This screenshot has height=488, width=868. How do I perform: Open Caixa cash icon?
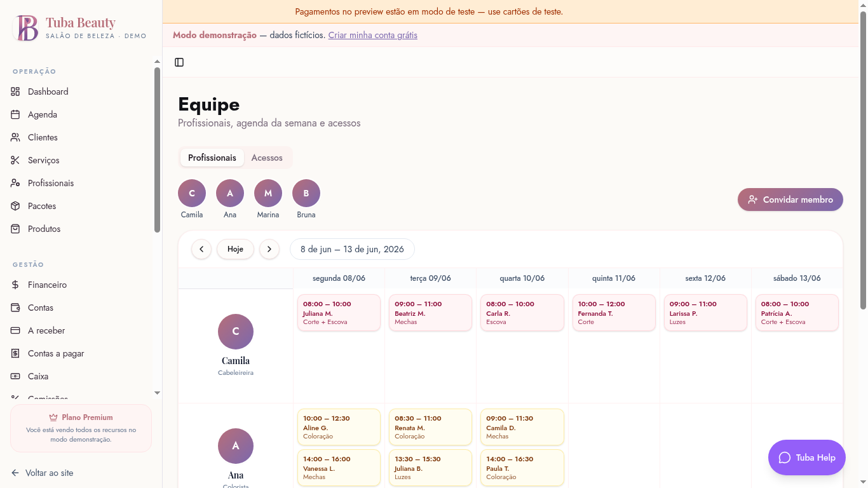pos(15,376)
